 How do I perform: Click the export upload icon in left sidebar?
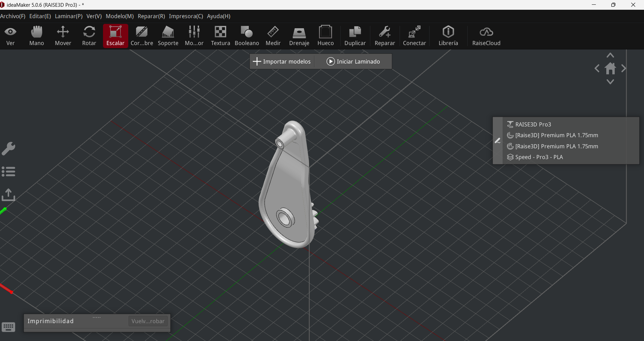point(8,195)
